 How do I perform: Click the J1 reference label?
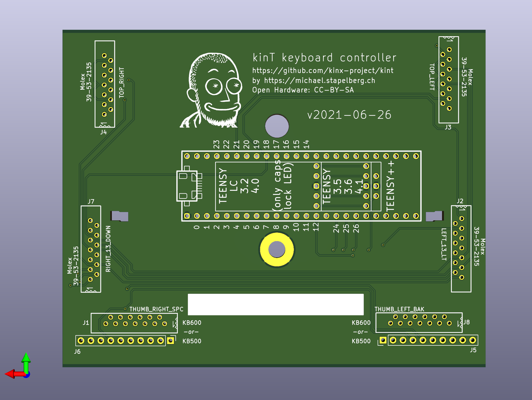click(x=86, y=323)
